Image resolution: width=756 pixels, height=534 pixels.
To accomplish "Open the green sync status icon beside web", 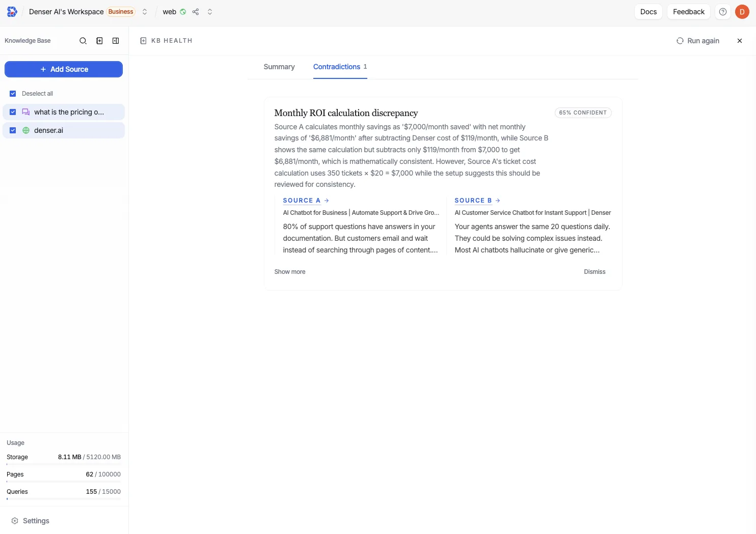I will pos(183,12).
